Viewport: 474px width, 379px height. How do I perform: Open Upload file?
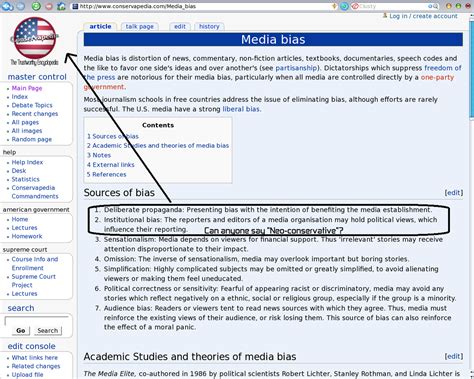28,375
